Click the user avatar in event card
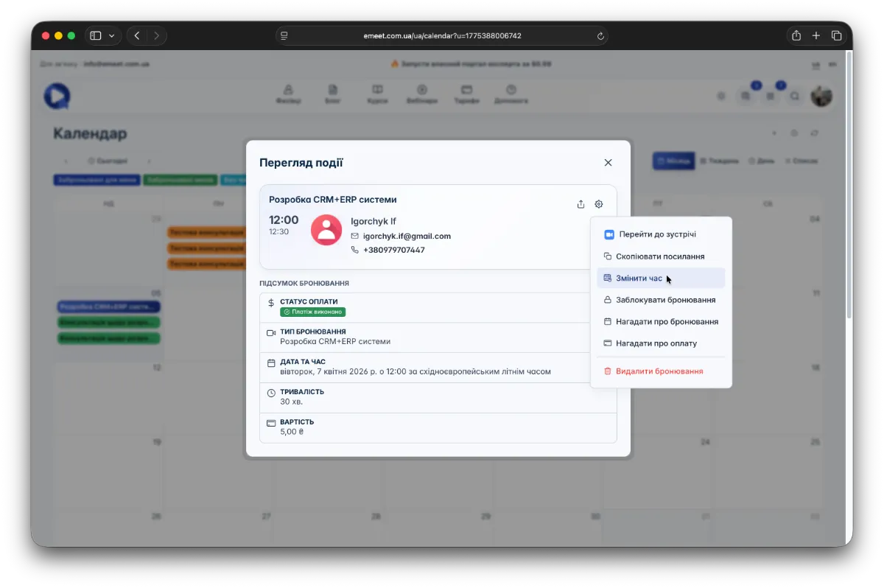This screenshot has width=884, height=588. [x=326, y=230]
